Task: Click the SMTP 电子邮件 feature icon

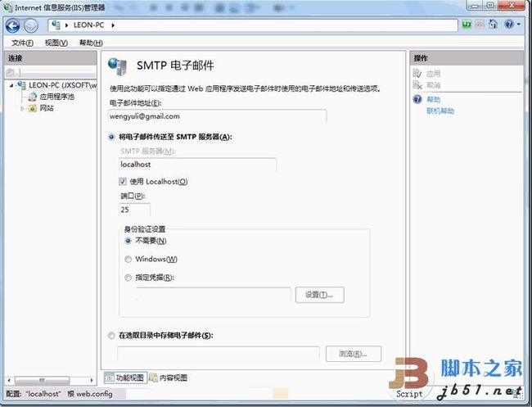Action: pos(117,66)
